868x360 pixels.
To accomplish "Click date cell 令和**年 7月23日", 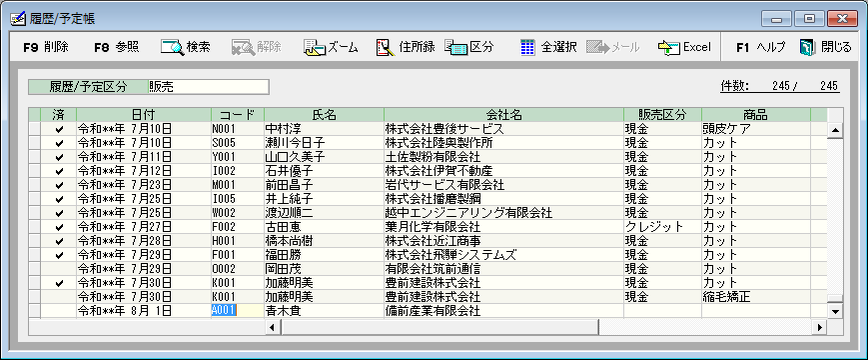I will tap(144, 185).
